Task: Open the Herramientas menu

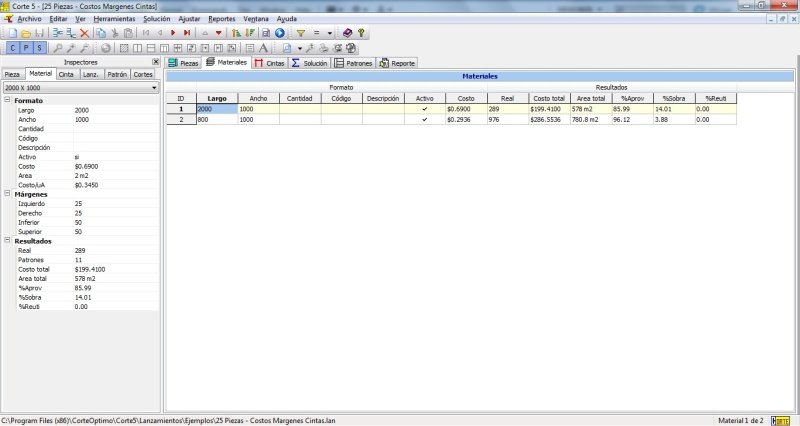Action: pyautogui.click(x=114, y=19)
